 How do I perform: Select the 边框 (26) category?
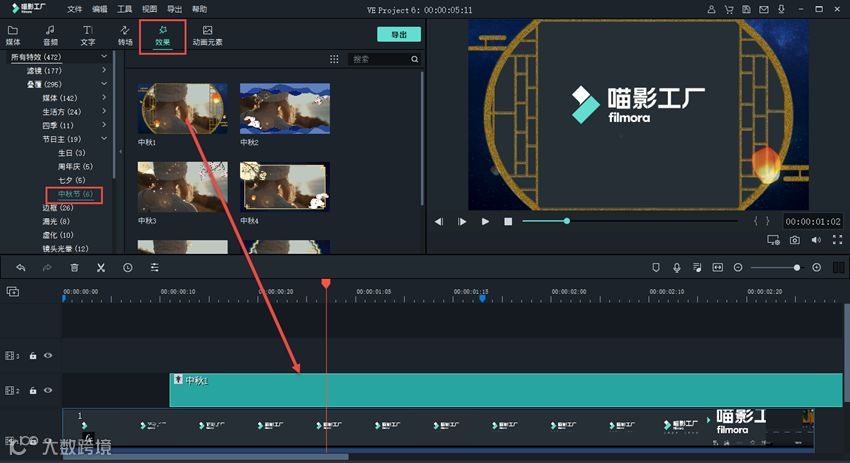[x=57, y=208]
